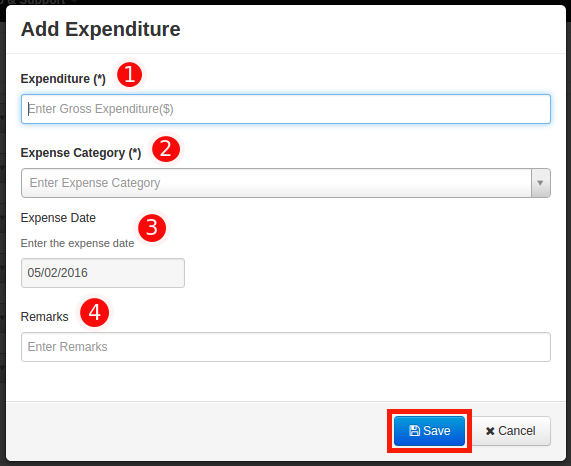The height and width of the screenshot is (466, 571).
Task: Cancel adding the expenditure
Action: point(511,431)
